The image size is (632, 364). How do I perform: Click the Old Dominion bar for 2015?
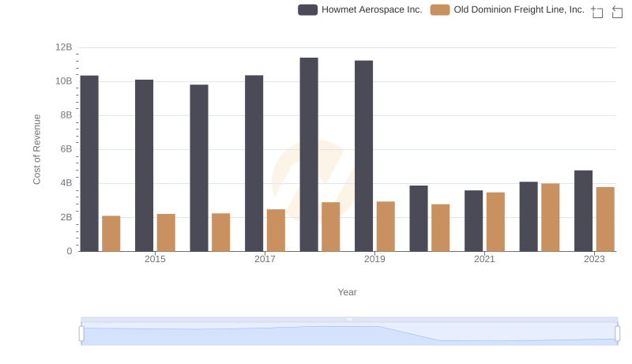pos(166,233)
